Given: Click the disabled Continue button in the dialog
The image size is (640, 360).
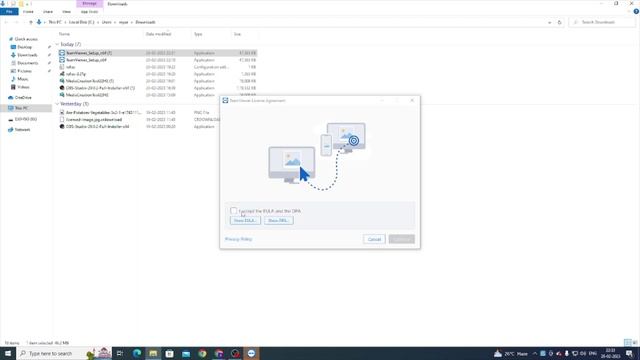Looking at the screenshot, I should [402, 239].
